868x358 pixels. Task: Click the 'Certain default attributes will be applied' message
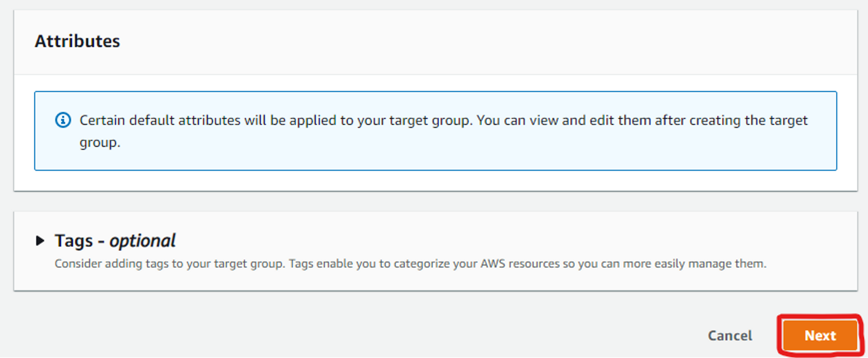tap(443, 131)
